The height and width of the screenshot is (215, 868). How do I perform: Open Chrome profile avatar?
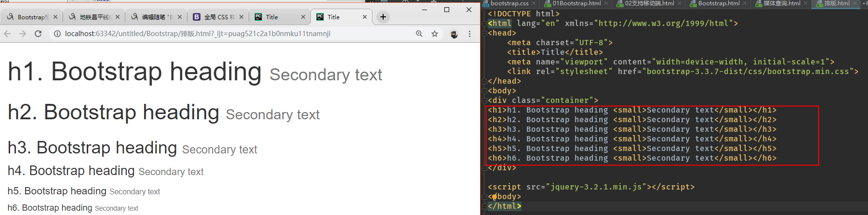pos(454,34)
